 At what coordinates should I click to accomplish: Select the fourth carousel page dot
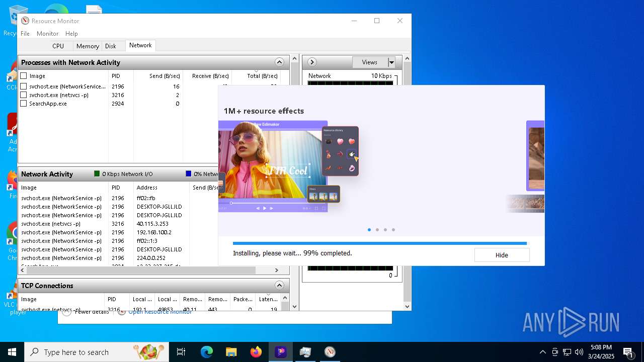393,230
